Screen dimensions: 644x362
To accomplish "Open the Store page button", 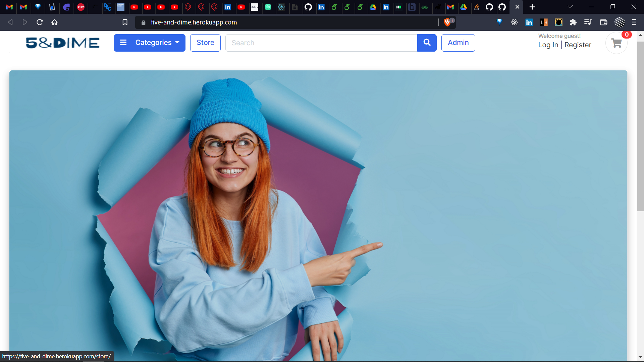I will point(205,43).
